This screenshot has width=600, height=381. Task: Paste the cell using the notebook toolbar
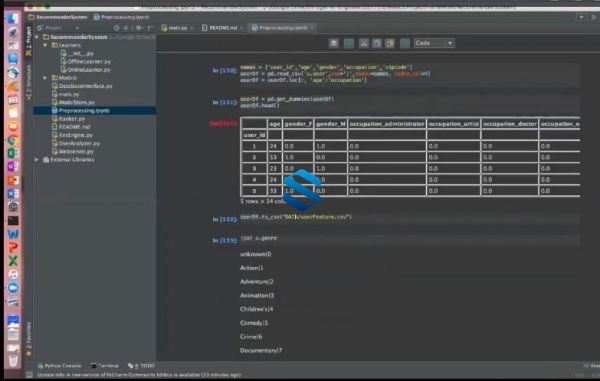(x=390, y=43)
